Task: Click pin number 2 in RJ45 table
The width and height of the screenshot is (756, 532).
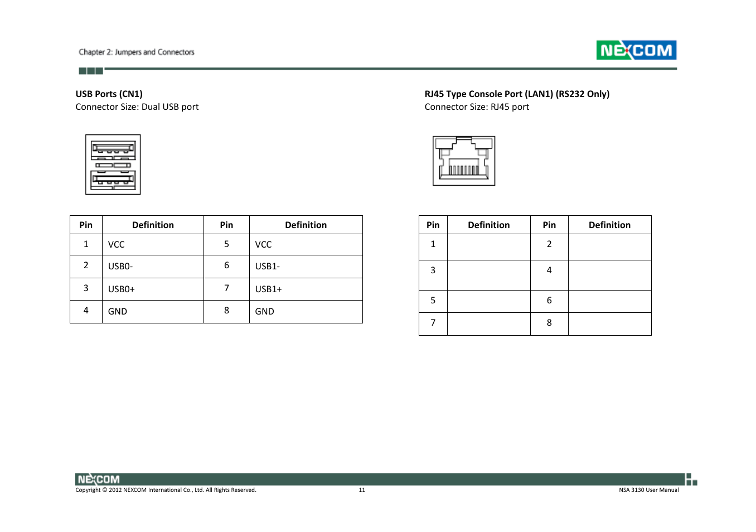Action: coord(549,244)
